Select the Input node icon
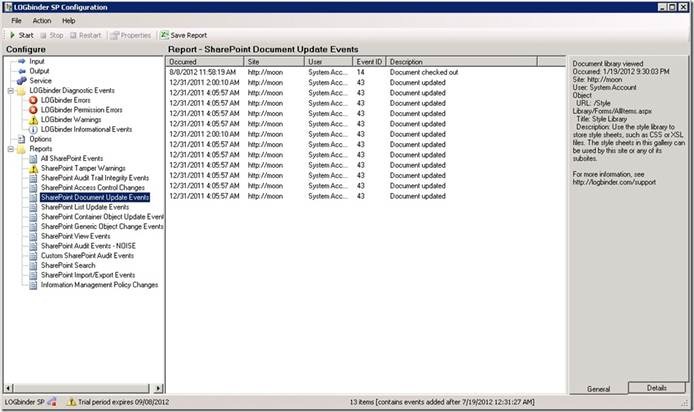The width and height of the screenshot is (694, 412). tap(21, 61)
